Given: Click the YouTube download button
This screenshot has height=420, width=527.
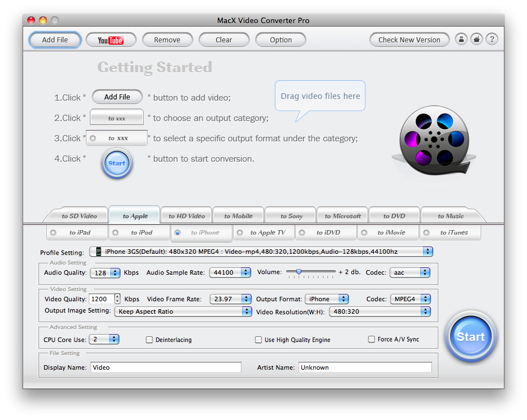Looking at the screenshot, I should pos(111,40).
